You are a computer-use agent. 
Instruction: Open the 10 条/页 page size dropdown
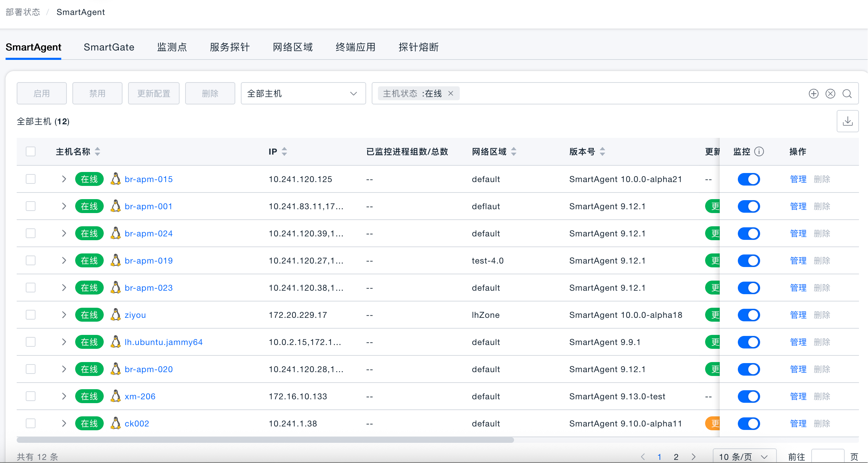pos(744,457)
